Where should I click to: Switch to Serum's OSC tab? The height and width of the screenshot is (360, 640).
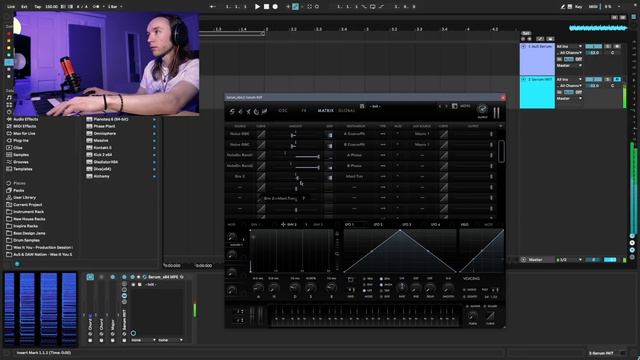(x=282, y=111)
